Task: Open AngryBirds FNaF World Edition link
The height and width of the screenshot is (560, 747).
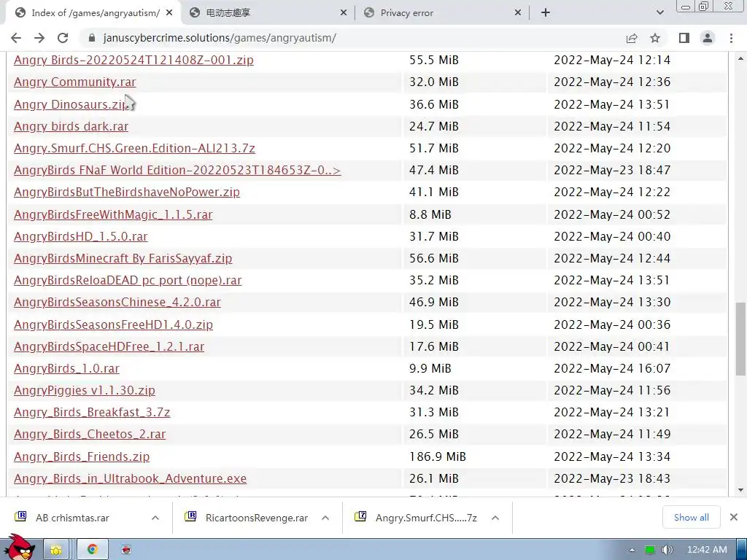Action: 177,170
